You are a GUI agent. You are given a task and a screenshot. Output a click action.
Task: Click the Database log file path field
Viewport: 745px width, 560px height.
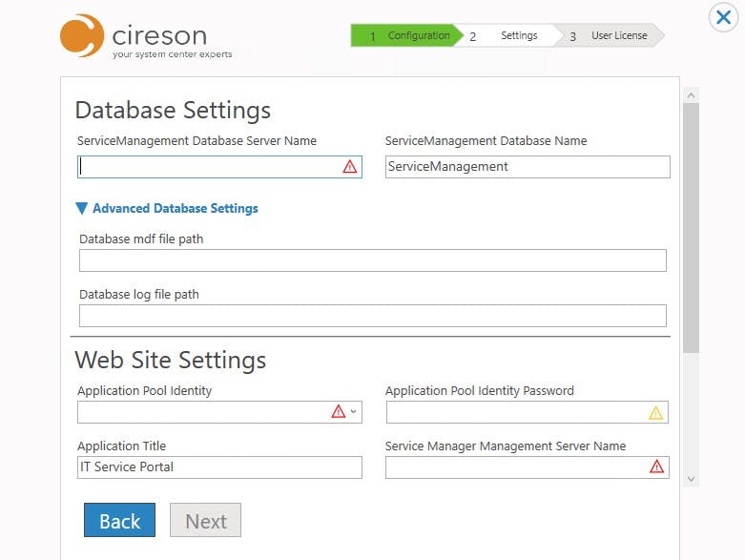372,316
